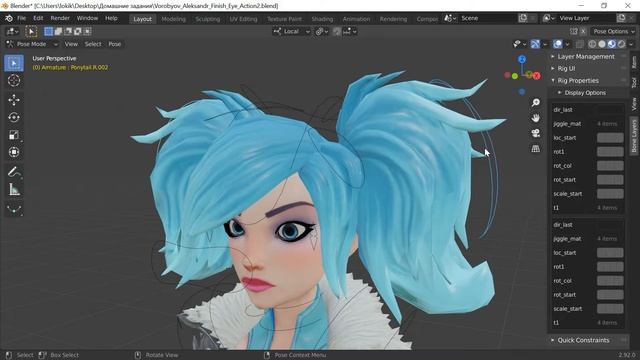Toggle viewport overlays on or off
Image resolution: width=640 pixels, height=360 pixels.
[557, 44]
